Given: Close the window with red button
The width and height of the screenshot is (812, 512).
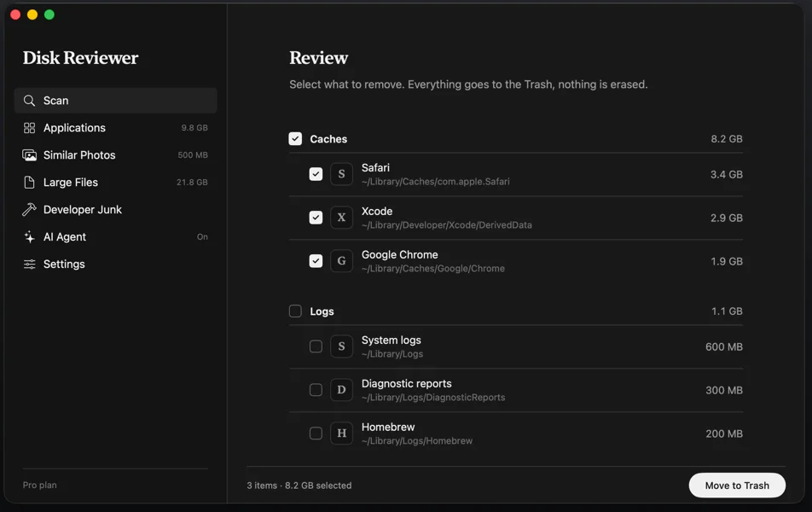Looking at the screenshot, I should tap(15, 15).
